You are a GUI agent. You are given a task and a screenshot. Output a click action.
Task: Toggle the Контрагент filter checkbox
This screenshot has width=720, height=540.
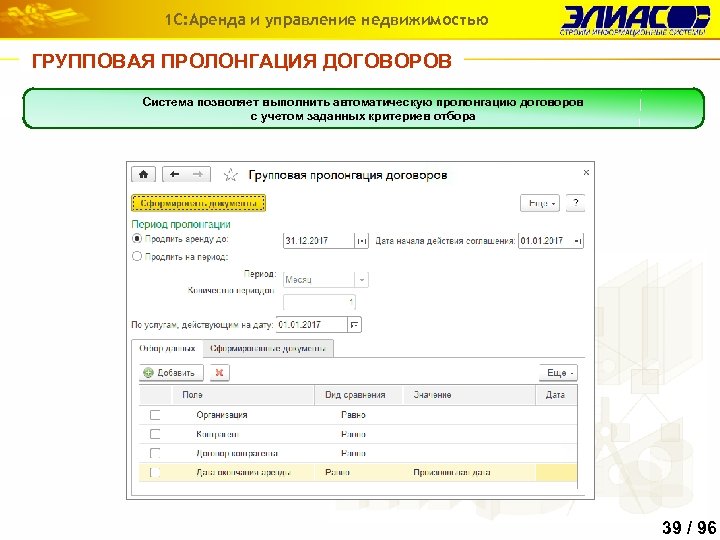155,434
